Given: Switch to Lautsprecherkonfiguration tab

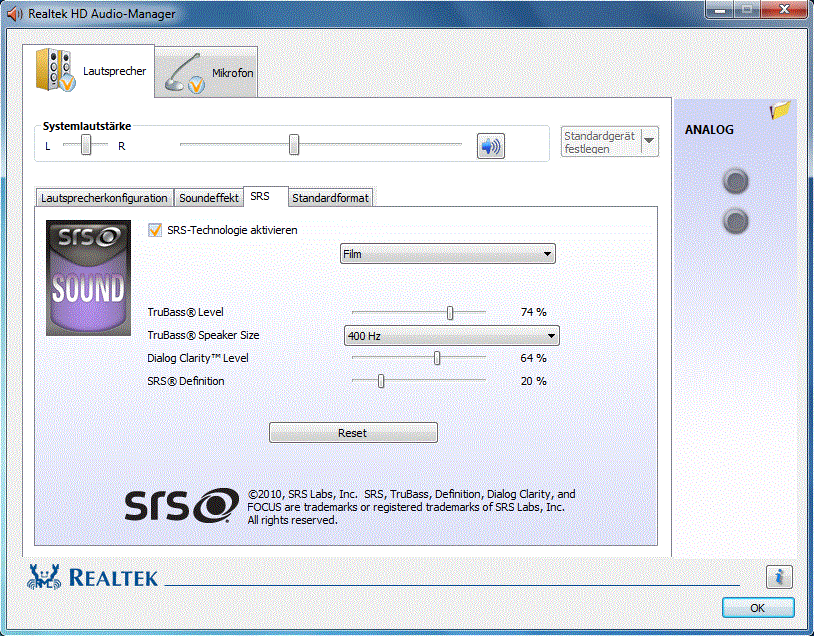Looking at the screenshot, I should click(104, 198).
